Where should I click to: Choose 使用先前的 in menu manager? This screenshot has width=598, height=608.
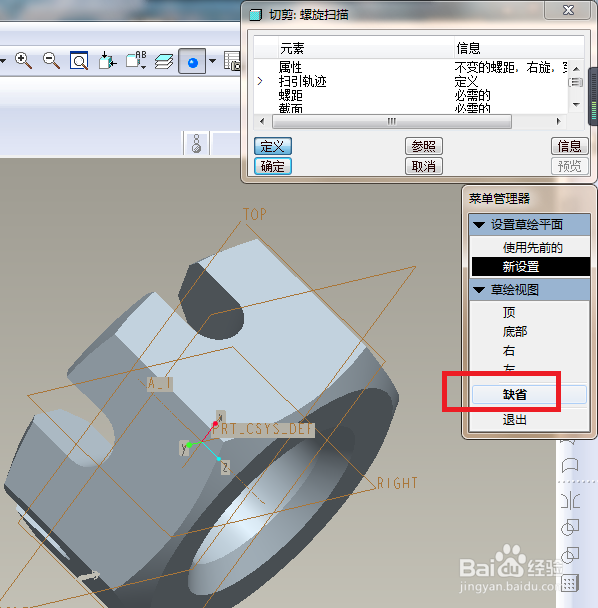[x=532, y=247]
